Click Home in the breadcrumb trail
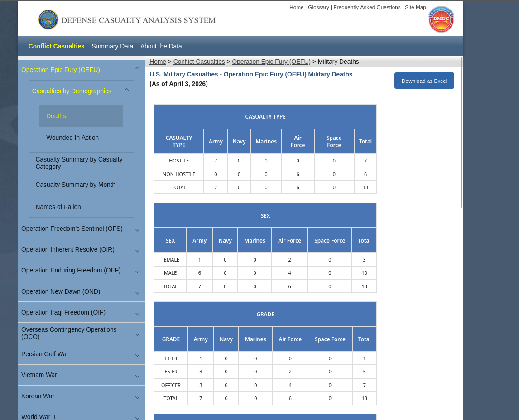 (158, 62)
